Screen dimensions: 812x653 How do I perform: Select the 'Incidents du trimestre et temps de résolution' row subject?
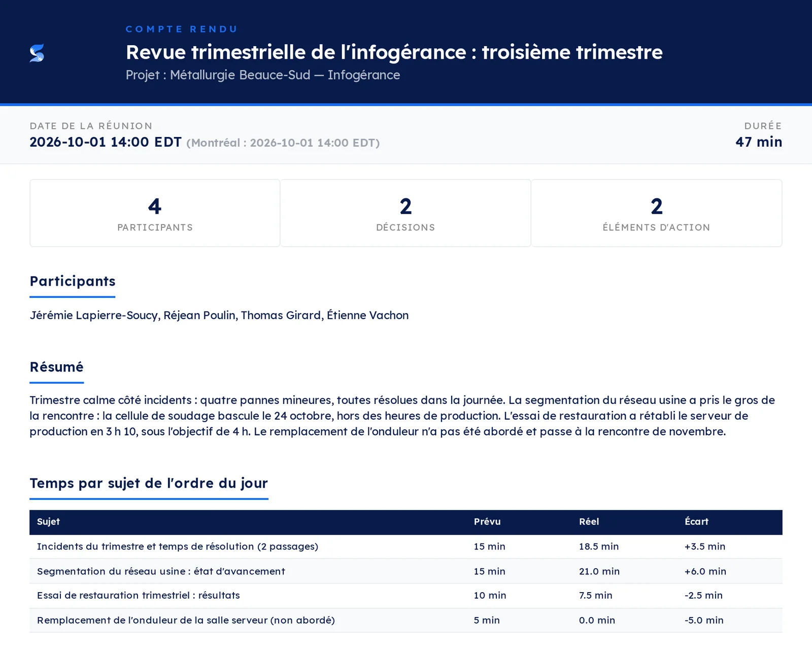(x=178, y=546)
